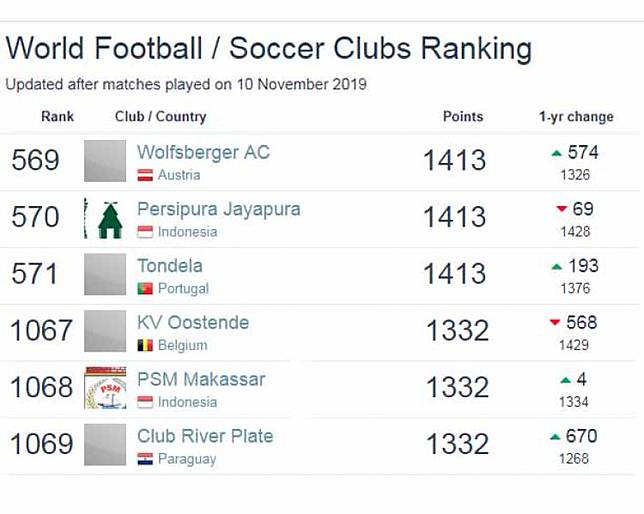Click the Portugal flag icon

point(145,289)
